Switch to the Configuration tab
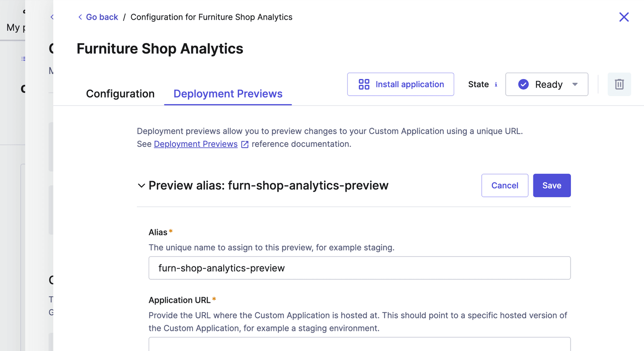This screenshot has width=644, height=351. (x=120, y=94)
